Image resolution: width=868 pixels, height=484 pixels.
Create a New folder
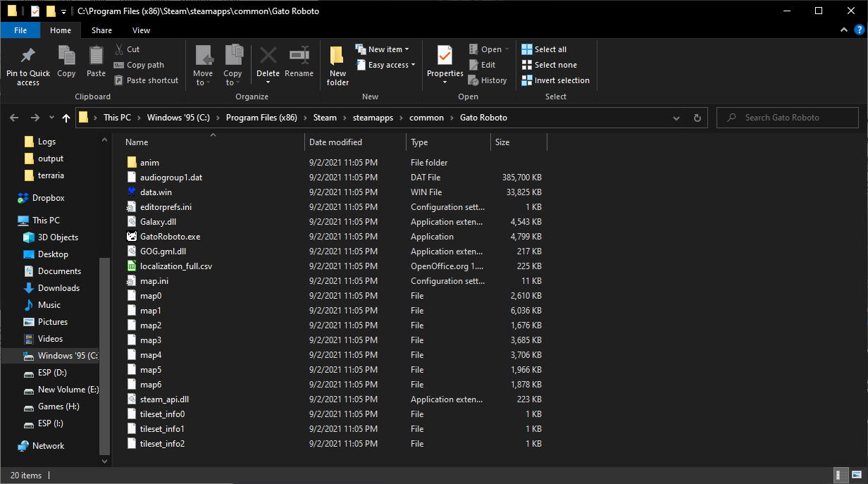tap(337, 63)
